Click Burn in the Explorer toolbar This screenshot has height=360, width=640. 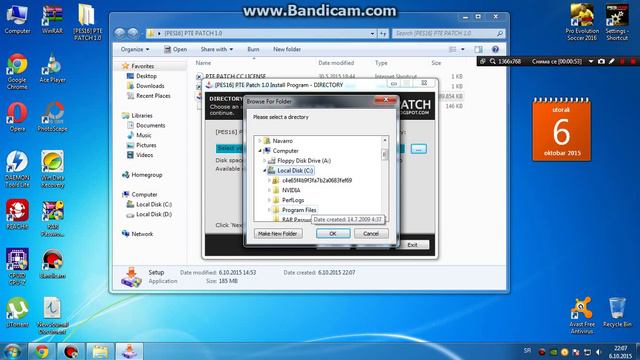[x=253, y=49]
